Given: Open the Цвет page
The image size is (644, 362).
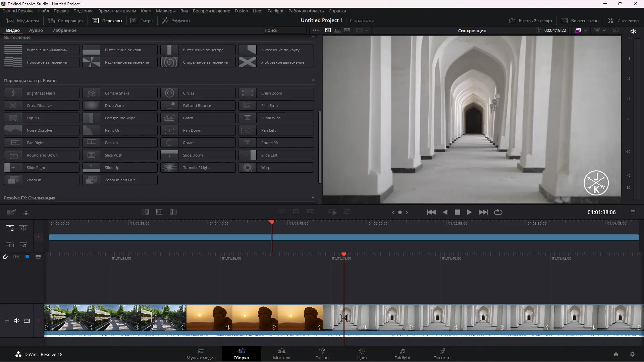Looking at the screenshot, I should (362, 354).
